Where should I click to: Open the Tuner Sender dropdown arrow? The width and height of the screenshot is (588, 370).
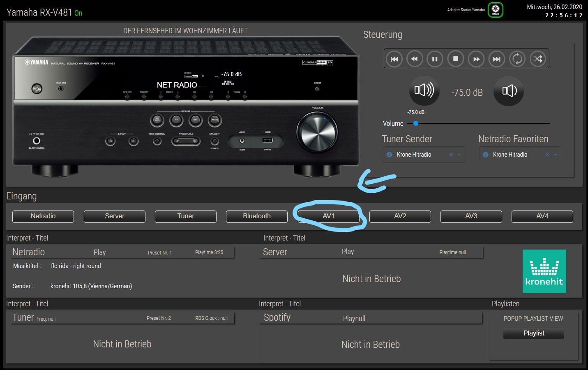(x=459, y=155)
